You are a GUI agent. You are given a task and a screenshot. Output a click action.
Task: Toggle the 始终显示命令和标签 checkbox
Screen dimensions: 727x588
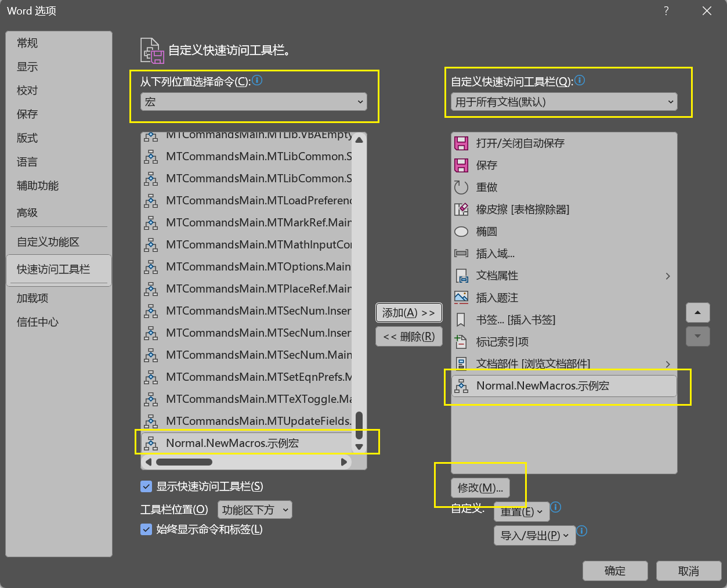(146, 529)
